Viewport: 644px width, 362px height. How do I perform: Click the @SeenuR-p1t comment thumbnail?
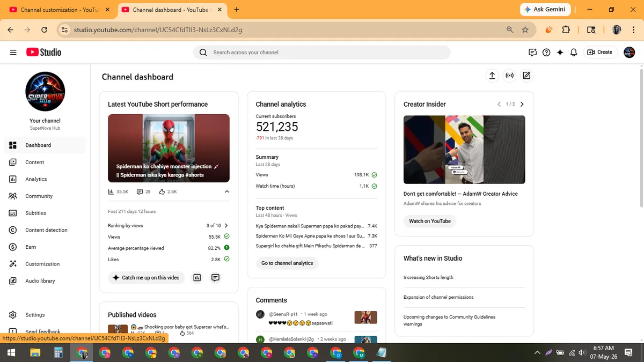tap(366, 317)
